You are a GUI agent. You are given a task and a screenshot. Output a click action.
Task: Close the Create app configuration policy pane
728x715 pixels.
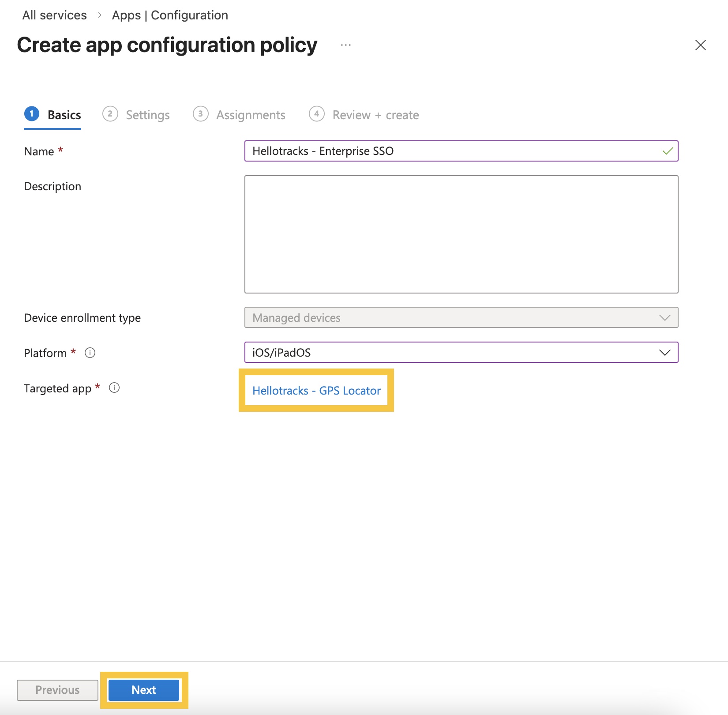pos(700,45)
